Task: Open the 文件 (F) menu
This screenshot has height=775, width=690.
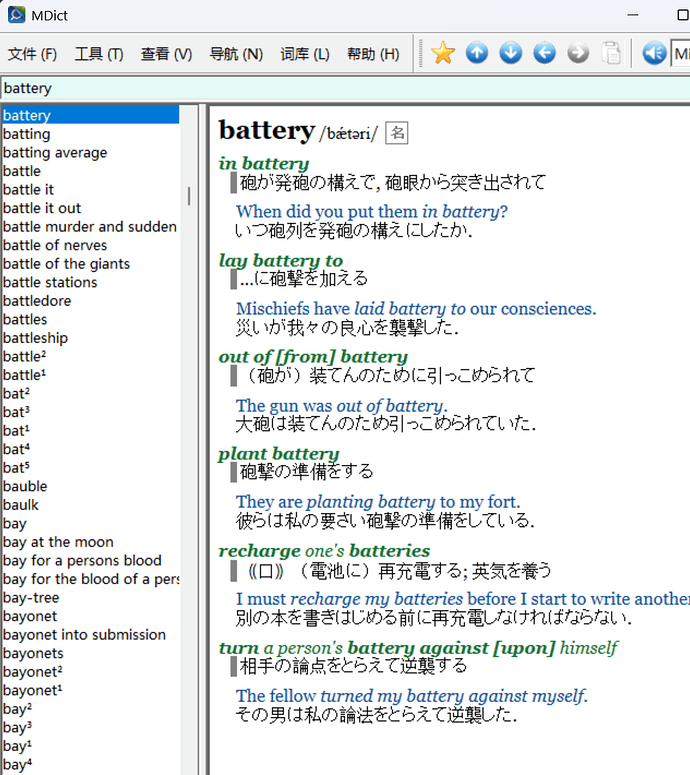Action: [32, 54]
